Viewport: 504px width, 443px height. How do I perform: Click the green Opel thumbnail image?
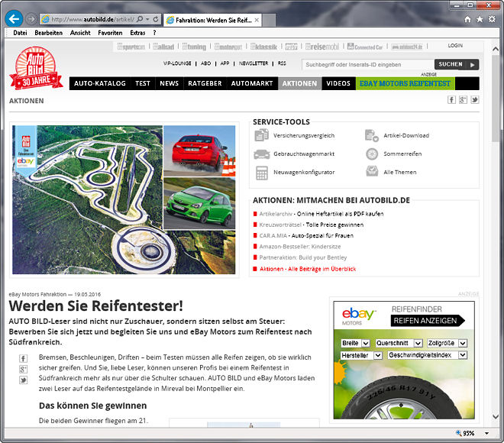[x=199, y=204]
